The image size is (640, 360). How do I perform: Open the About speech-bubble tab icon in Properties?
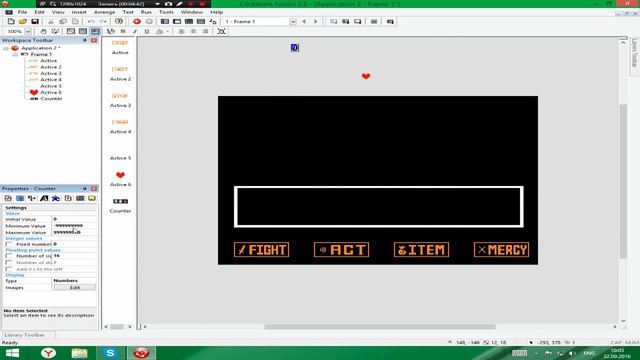pos(92,198)
